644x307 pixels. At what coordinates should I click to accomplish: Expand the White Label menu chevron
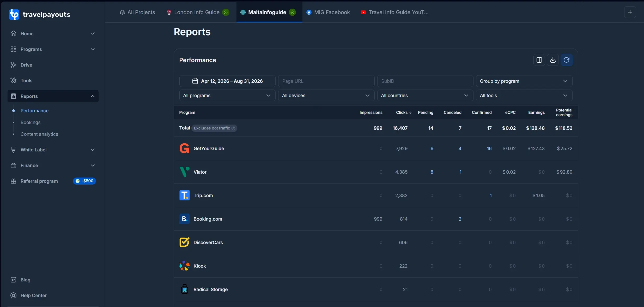[x=93, y=150]
